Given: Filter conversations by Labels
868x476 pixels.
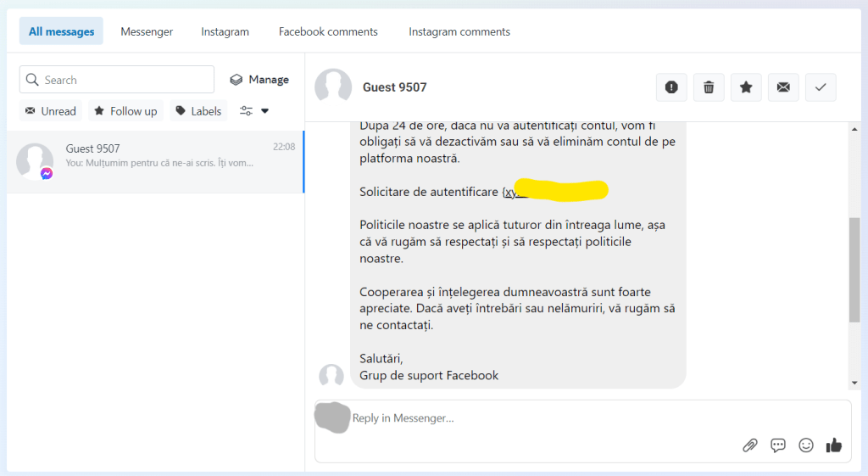Looking at the screenshot, I should point(198,111).
